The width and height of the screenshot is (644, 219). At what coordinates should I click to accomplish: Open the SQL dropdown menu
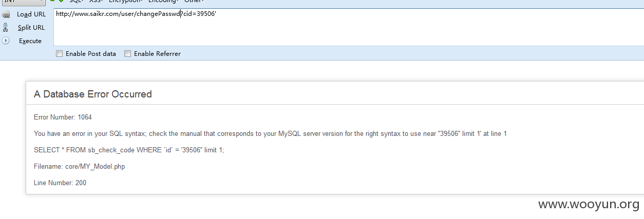tap(76, 1)
